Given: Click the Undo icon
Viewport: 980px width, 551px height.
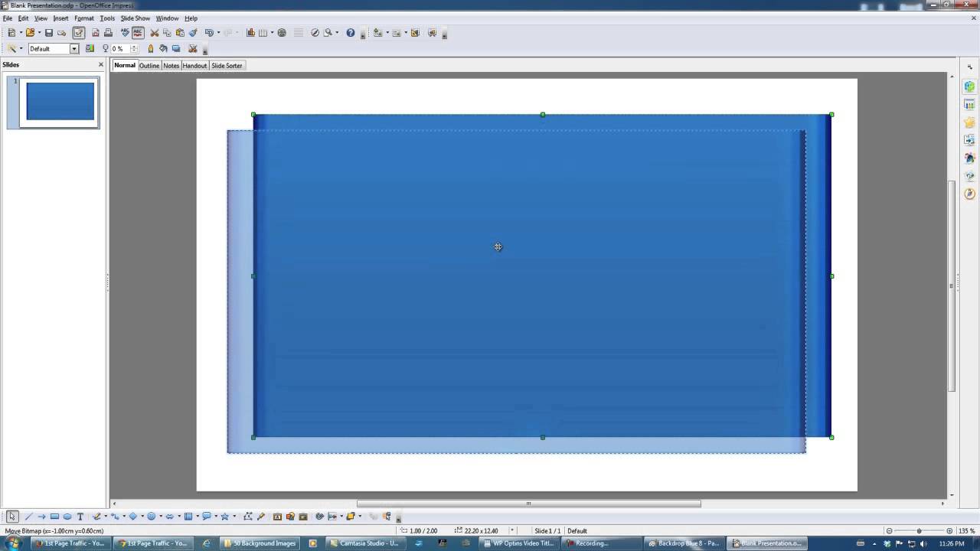Looking at the screenshot, I should click(209, 33).
